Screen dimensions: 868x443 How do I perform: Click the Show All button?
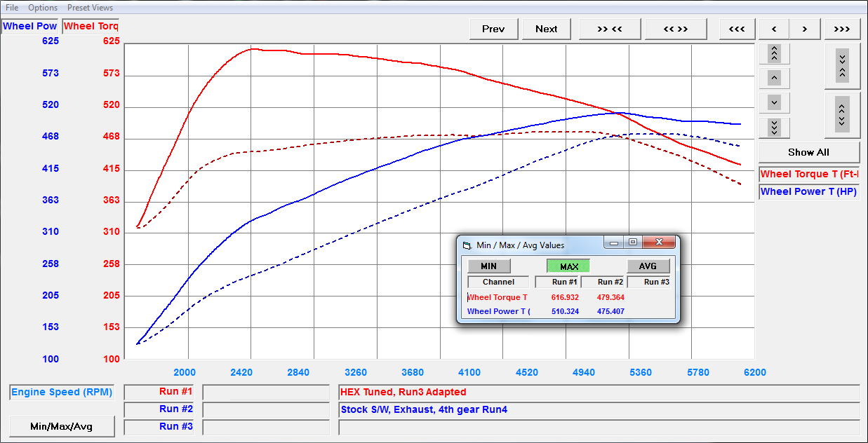(808, 152)
